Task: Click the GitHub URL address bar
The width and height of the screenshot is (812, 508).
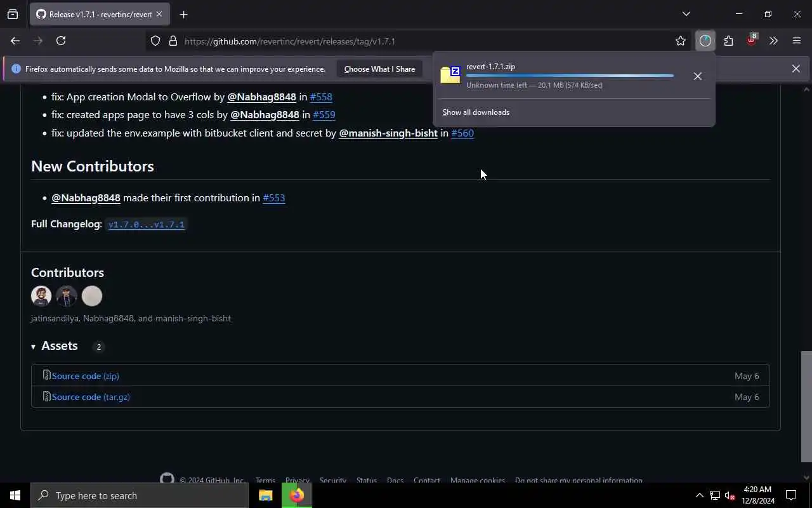Action: click(x=419, y=41)
